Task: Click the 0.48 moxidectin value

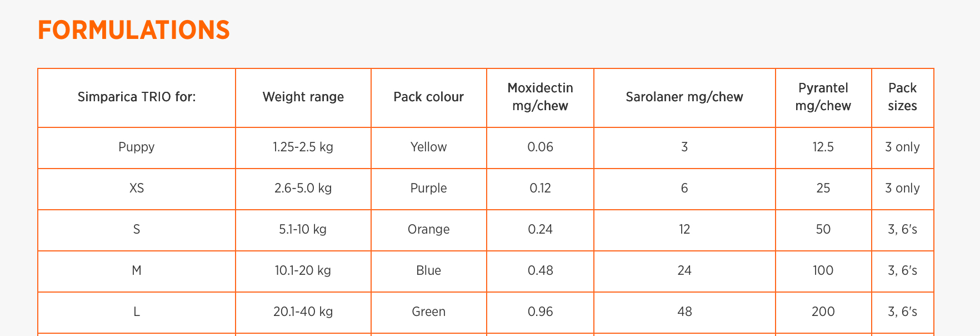Action: pos(540,270)
